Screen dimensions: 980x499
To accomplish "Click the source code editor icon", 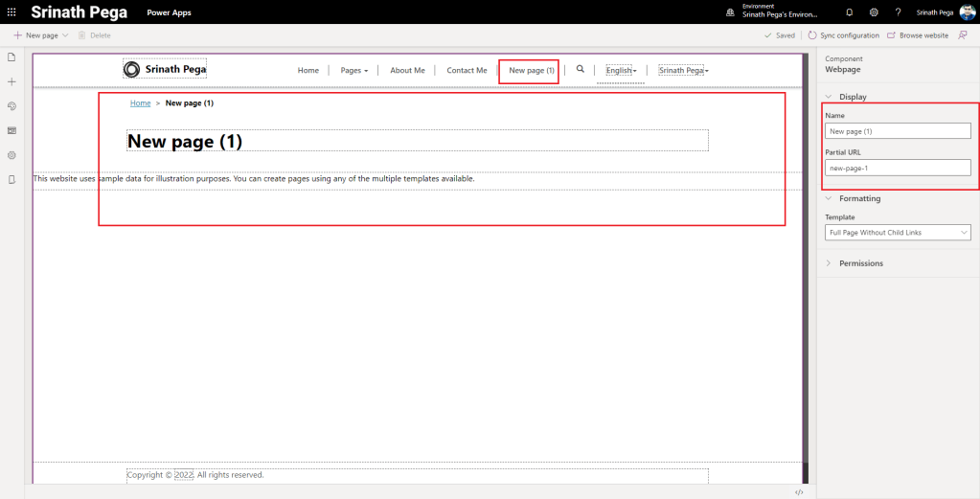I will coord(799,491).
